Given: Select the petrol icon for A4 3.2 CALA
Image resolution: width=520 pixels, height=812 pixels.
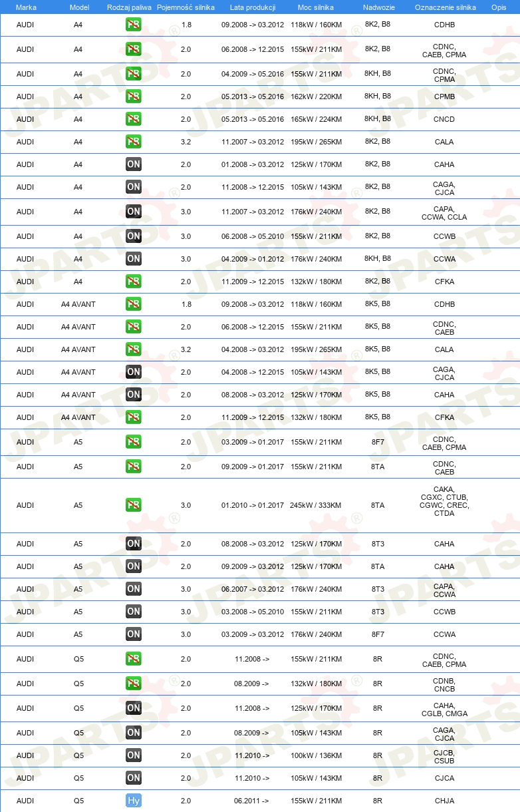Looking at the screenshot, I should coord(134,142).
